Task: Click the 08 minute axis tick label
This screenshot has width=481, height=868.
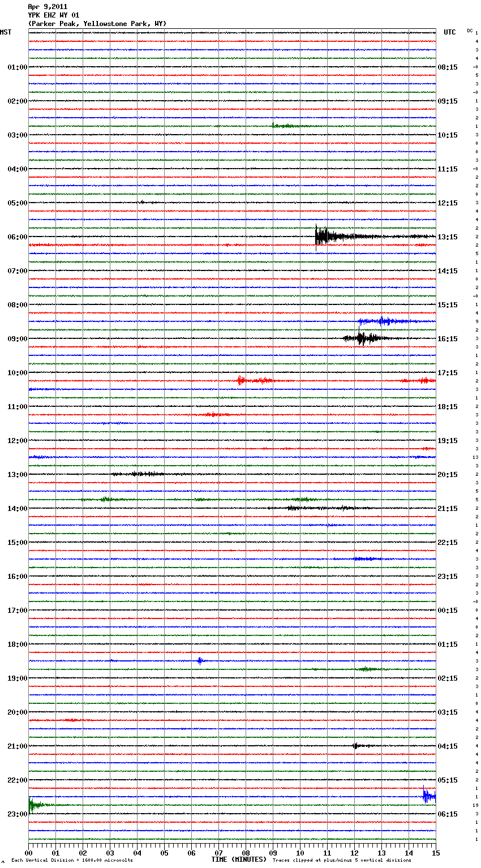Action: 246,853
